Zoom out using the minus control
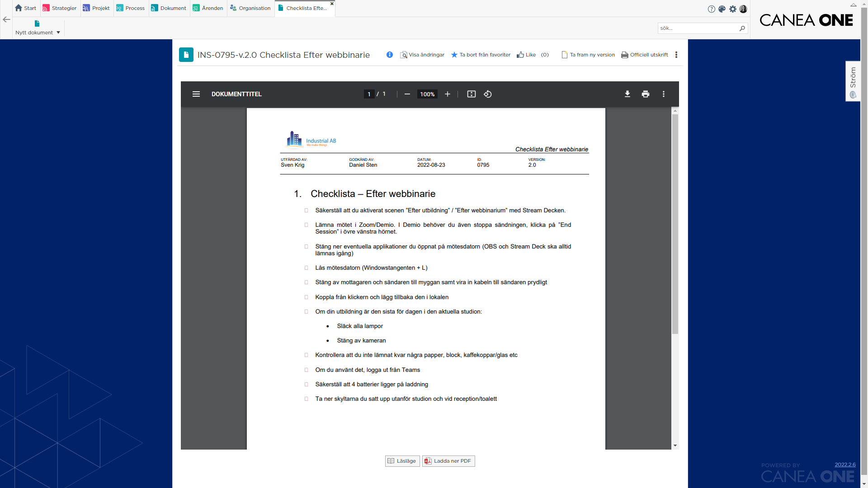This screenshot has height=488, width=868. click(407, 94)
